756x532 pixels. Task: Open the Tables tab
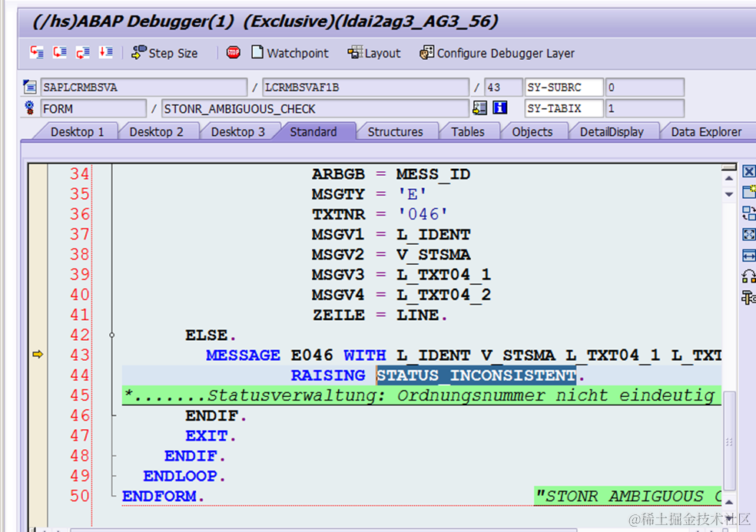click(468, 132)
